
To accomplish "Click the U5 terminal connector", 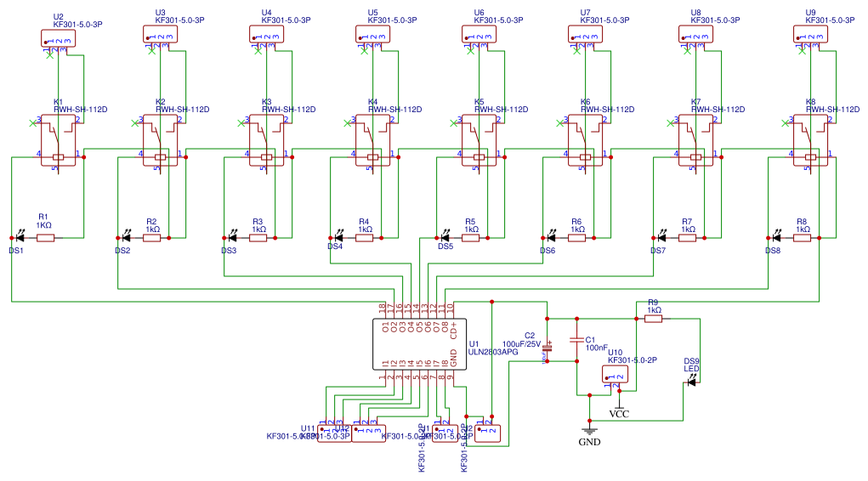I will coord(372,34).
